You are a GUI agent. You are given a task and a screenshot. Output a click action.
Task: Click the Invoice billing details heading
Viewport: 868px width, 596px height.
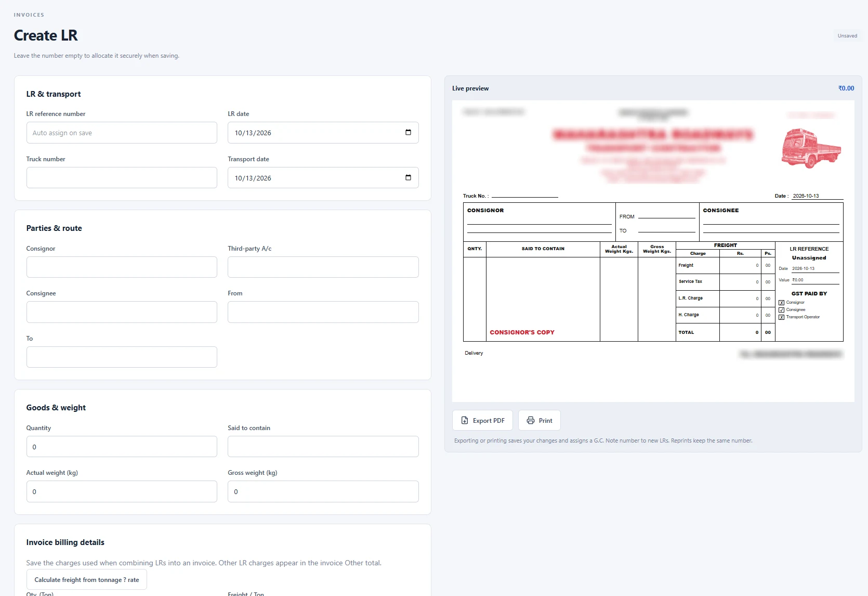click(x=65, y=542)
